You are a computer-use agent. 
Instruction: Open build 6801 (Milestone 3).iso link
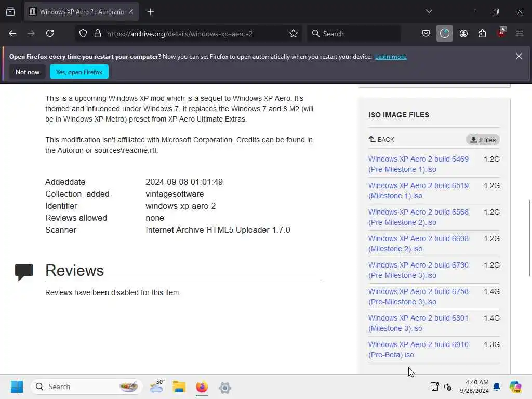[418, 323]
